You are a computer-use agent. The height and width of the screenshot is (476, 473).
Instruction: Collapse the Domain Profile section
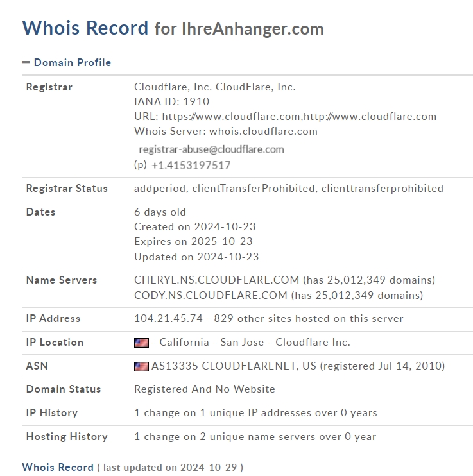point(66,62)
